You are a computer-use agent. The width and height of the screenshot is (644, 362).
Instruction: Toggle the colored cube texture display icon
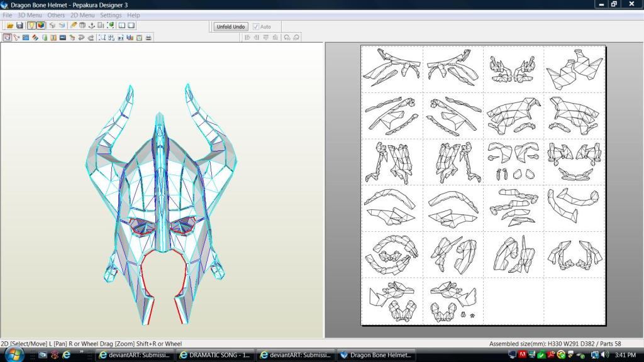pyautogui.click(x=41, y=25)
